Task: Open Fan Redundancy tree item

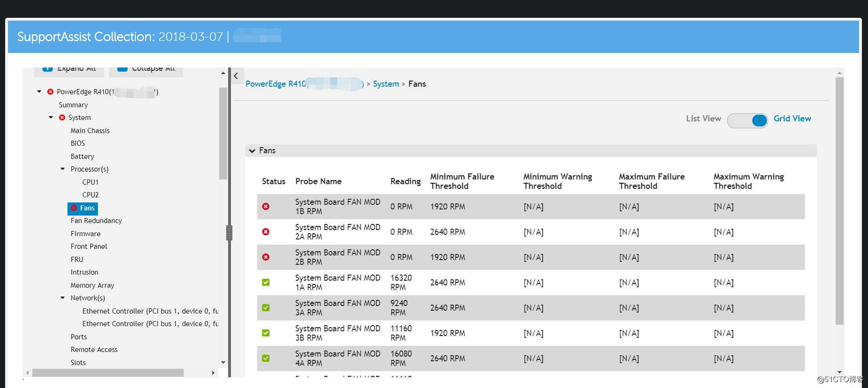Action: [96, 221]
